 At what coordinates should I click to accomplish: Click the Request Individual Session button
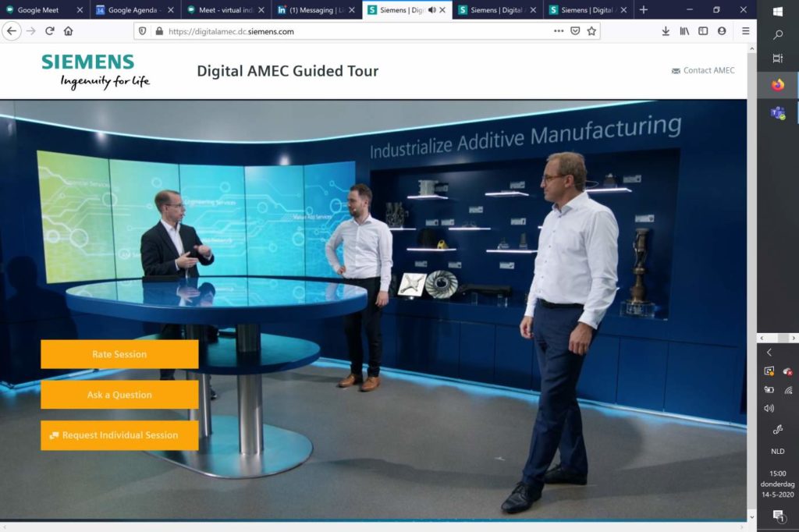point(119,435)
